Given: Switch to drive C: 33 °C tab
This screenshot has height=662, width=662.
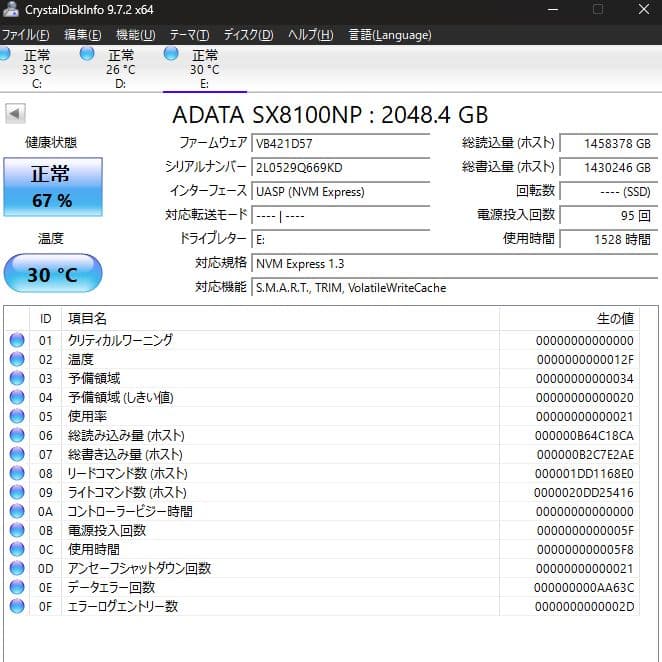Looking at the screenshot, I should [37, 69].
